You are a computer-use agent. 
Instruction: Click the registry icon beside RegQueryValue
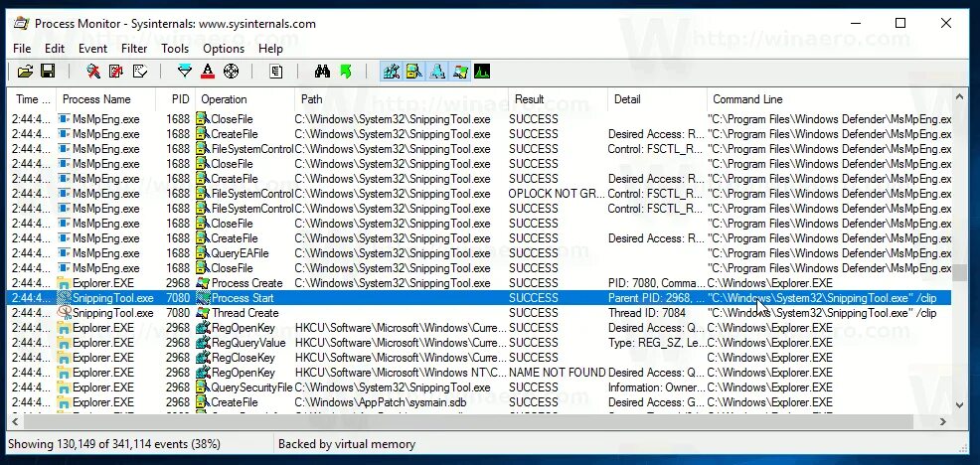point(203,343)
